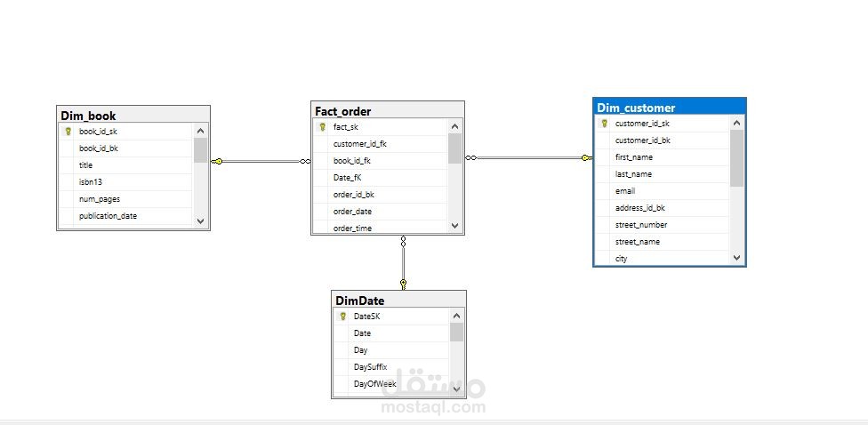
Task: Select the city column row
Action: tap(662, 258)
